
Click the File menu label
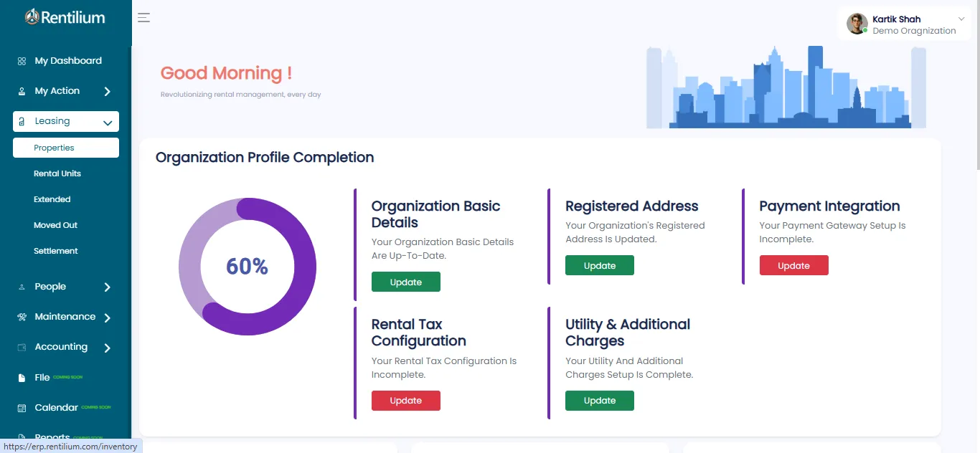click(42, 378)
